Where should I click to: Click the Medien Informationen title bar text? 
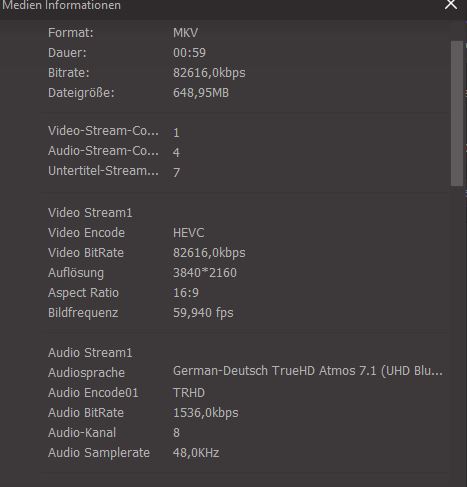tap(61, 5)
